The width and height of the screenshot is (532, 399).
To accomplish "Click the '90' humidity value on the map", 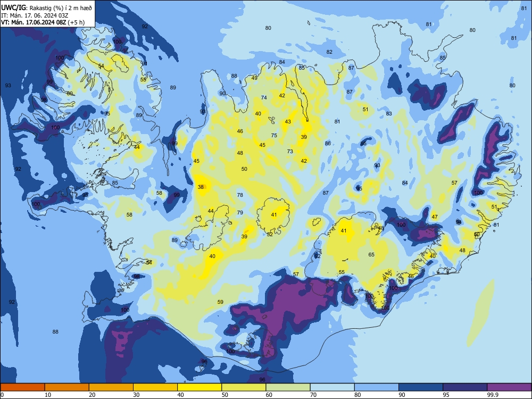I will click(x=222, y=93).
